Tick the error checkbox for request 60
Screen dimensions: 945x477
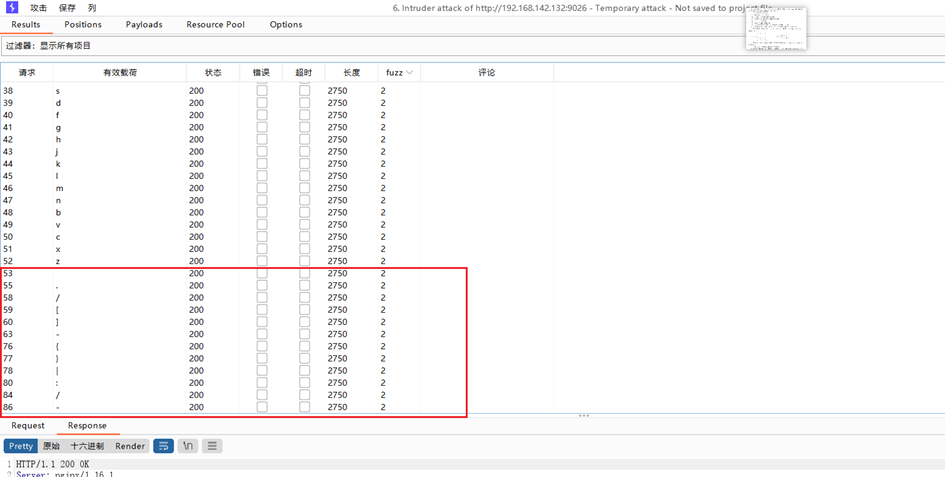click(262, 321)
